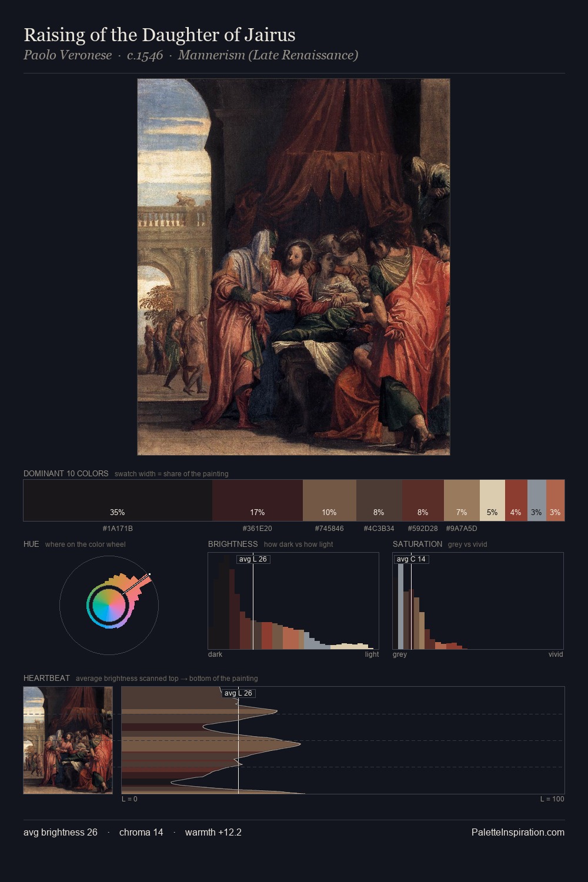Click 'L = 0' heartbeat axis label

point(129,799)
